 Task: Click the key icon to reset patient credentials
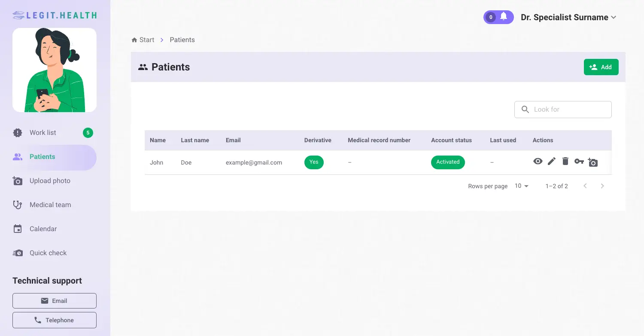point(579,161)
